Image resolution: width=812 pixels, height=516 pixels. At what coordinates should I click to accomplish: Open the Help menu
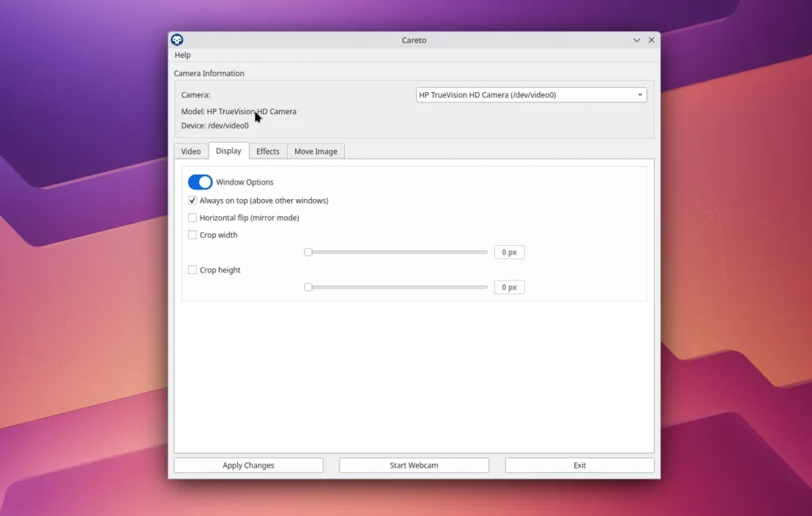182,55
